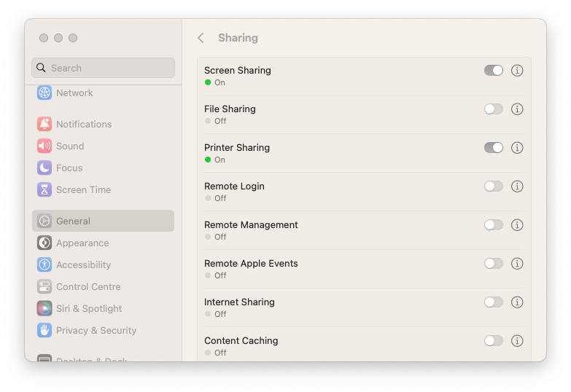Screen dimensions: 571x392
Task: Turn on Internet Sharing toggle
Action: click(x=494, y=302)
